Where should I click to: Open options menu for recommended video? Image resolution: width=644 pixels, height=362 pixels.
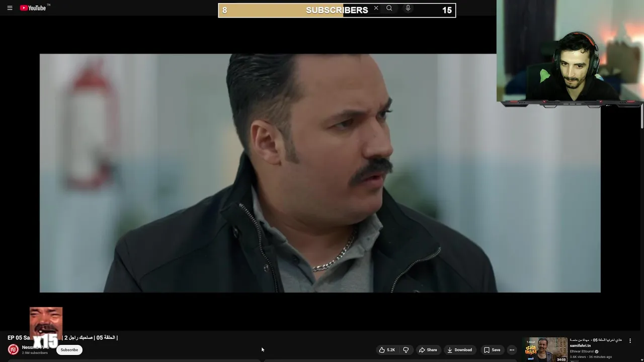point(630,341)
